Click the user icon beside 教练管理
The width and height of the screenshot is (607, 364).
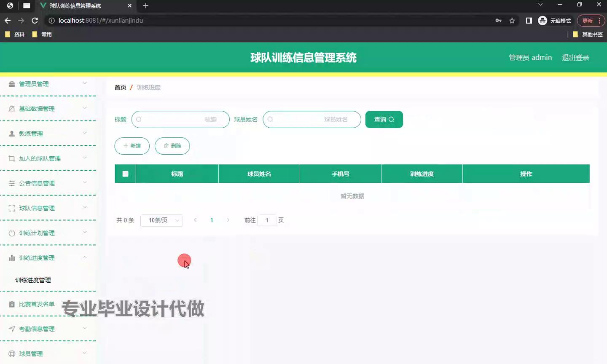click(x=12, y=134)
